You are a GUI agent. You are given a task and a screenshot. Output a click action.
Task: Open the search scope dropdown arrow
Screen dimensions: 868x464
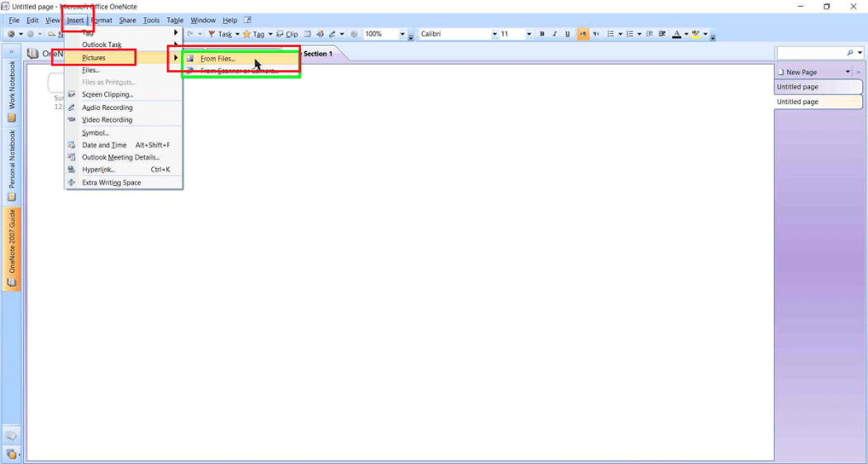click(860, 53)
